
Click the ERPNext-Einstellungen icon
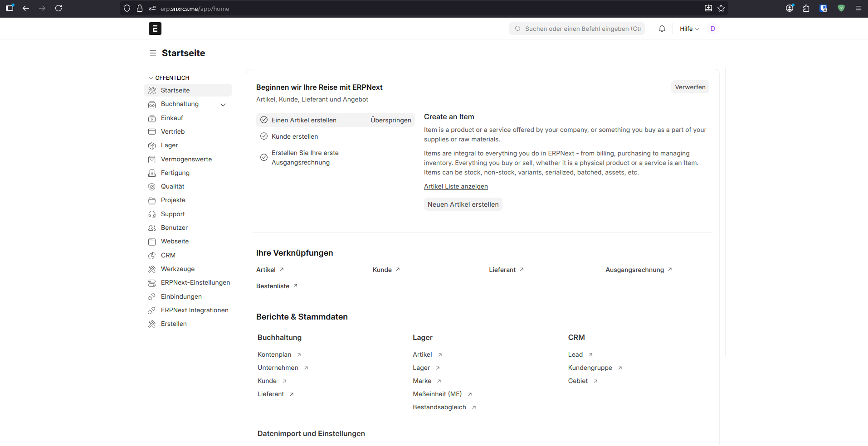(152, 283)
